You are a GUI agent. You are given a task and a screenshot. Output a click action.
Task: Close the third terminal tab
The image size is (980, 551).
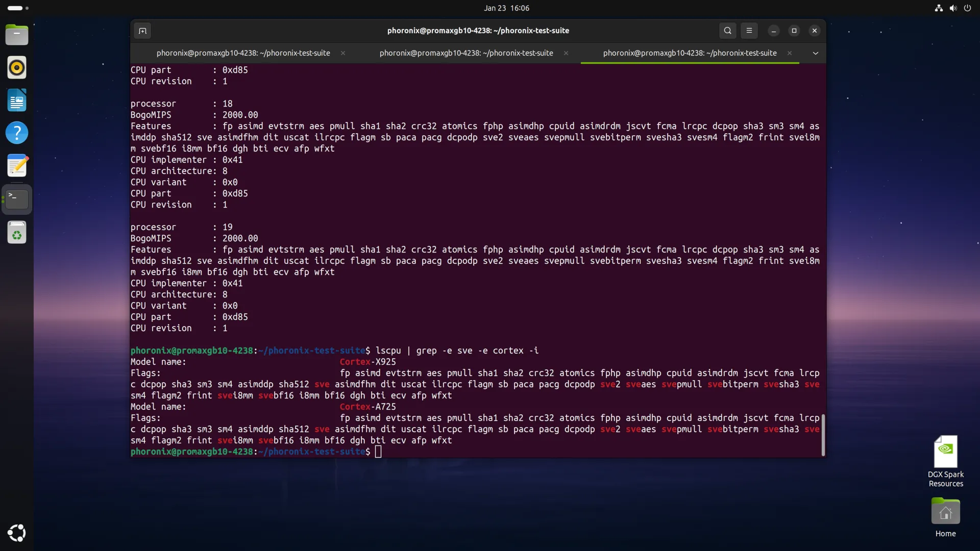(790, 53)
